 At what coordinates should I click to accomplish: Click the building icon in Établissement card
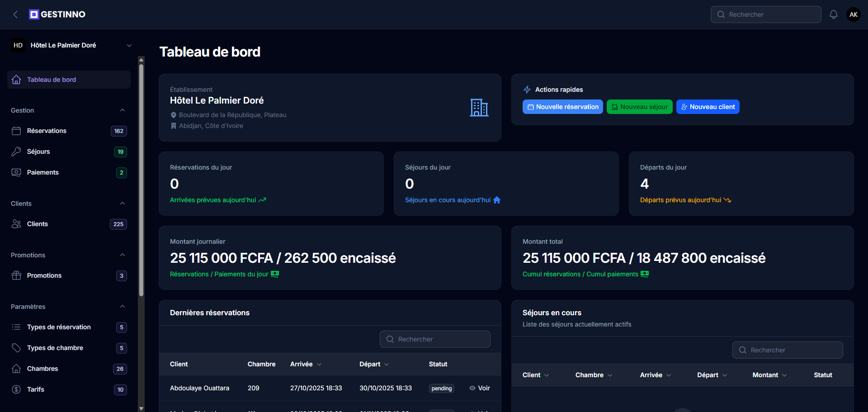479,108
